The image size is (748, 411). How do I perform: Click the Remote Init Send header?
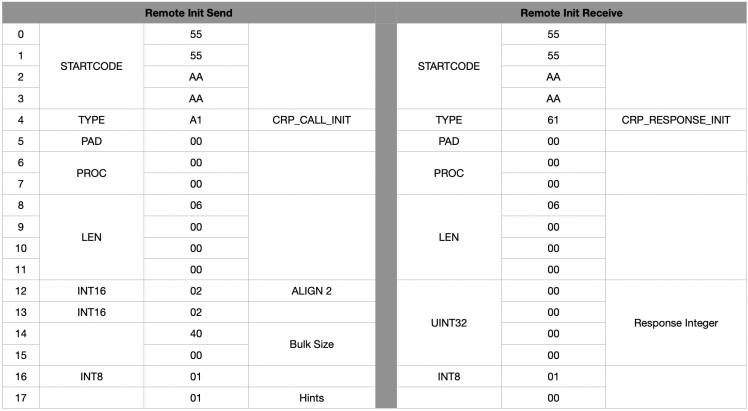186,12
